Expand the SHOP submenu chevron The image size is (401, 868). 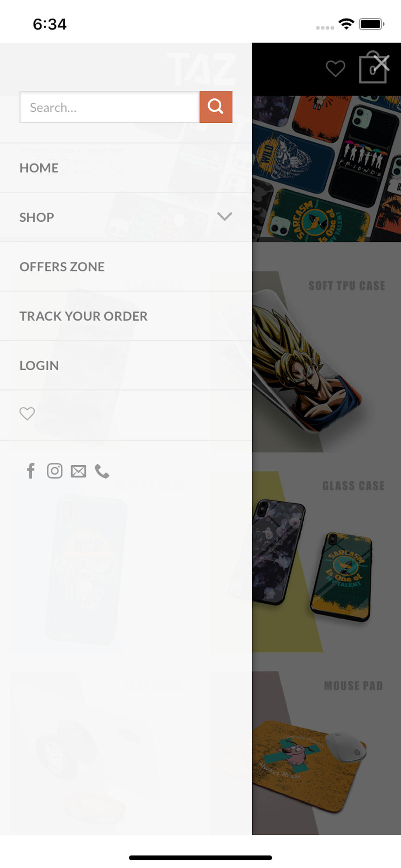224,217
